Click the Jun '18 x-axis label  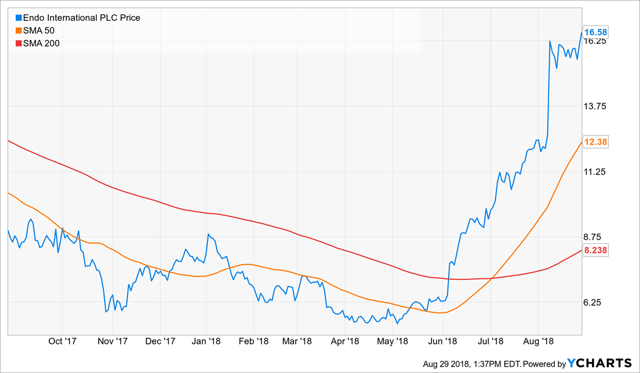442,341
